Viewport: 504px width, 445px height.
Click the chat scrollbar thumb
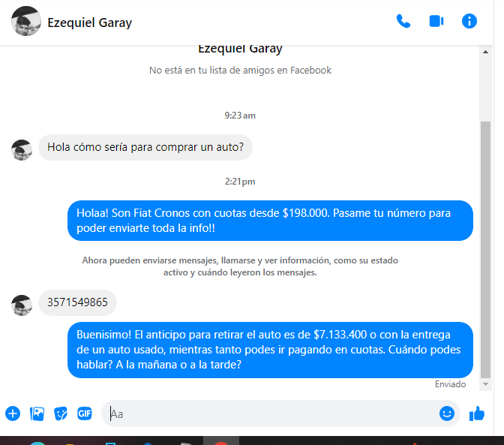coord(486,250)
